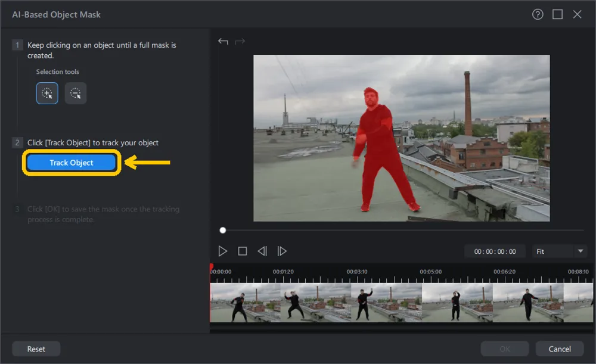The image size is (596, 364).
Task: Click the step 1 'Keep clicking on an object' text
Action: (102, 50)
